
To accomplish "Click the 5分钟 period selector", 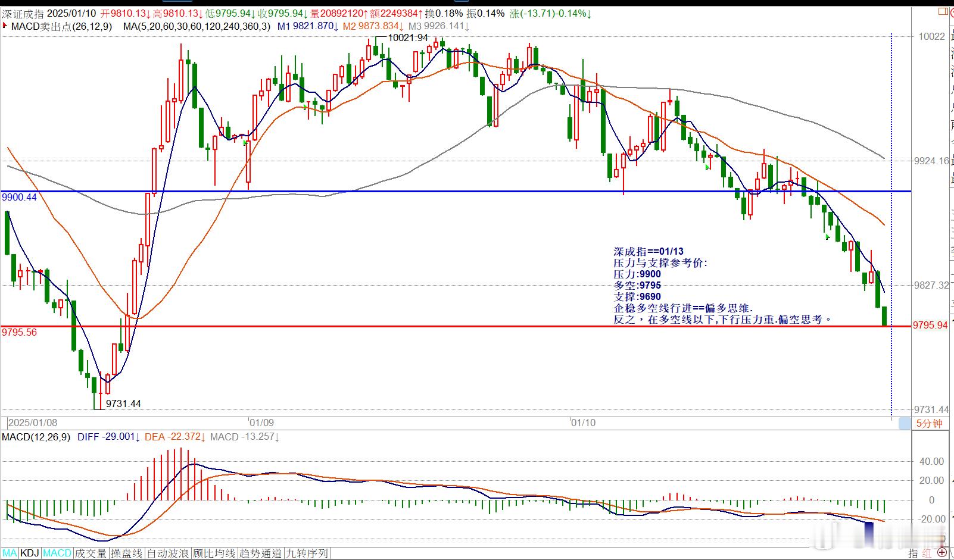I will click(x=929, y=423).
